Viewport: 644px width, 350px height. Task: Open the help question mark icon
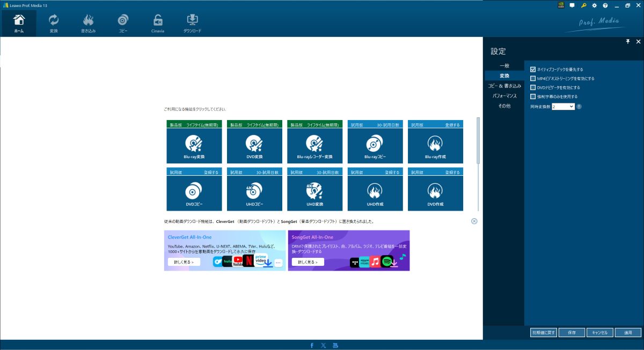(605, 5)
